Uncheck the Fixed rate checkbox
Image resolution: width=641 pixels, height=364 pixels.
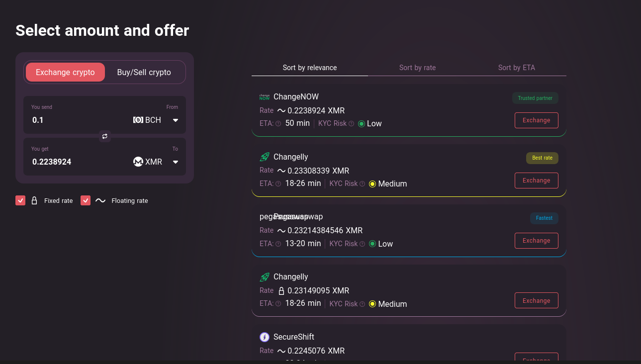click(x=20, y=200)
